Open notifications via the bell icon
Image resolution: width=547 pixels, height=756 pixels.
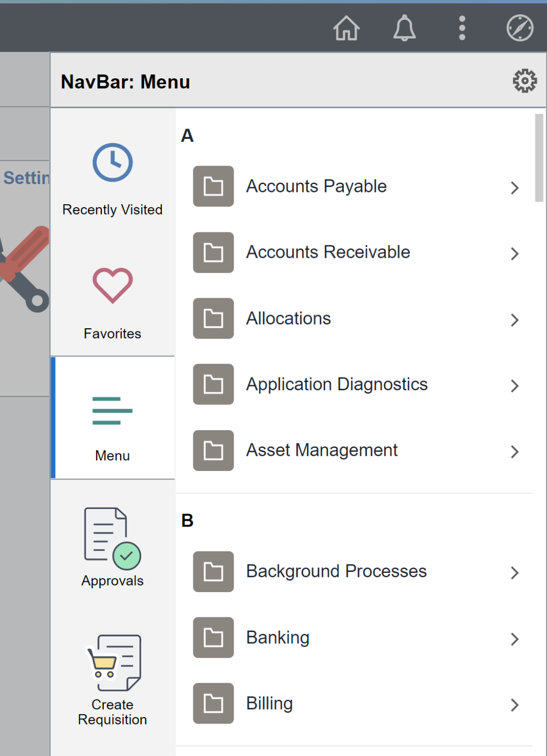click(404, 28)
